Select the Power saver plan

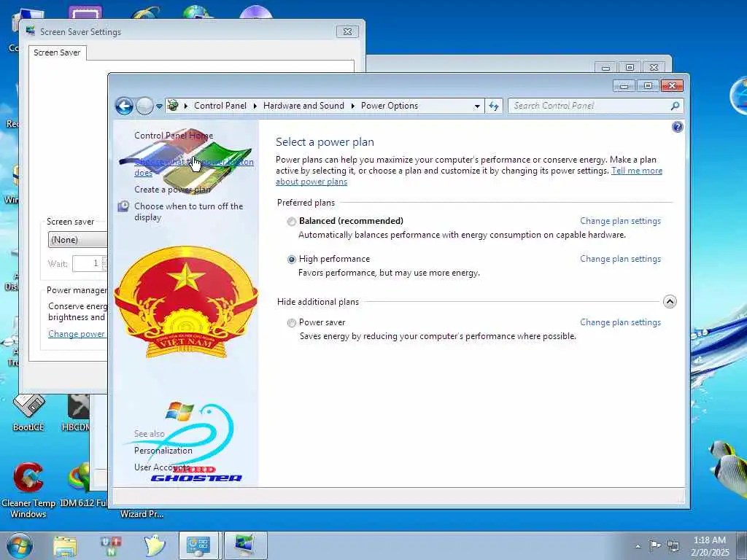tap(291, 323)
